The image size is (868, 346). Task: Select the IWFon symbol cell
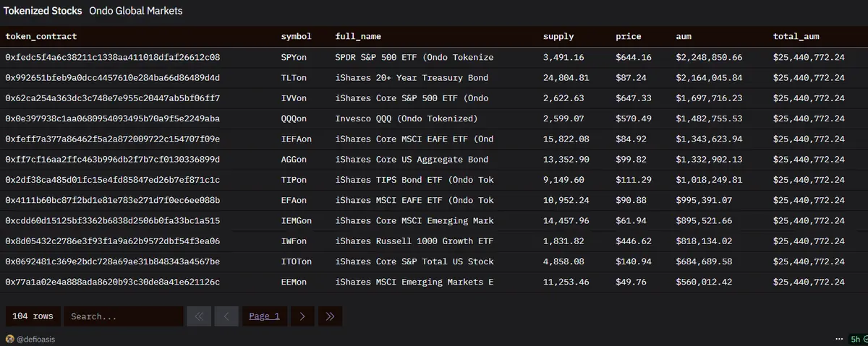point(294,241)
